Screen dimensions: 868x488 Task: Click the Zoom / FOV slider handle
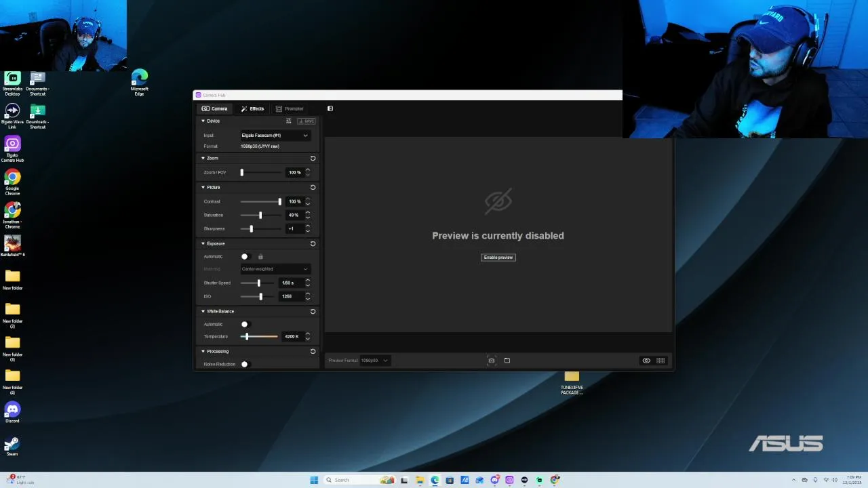coord(241,173)
